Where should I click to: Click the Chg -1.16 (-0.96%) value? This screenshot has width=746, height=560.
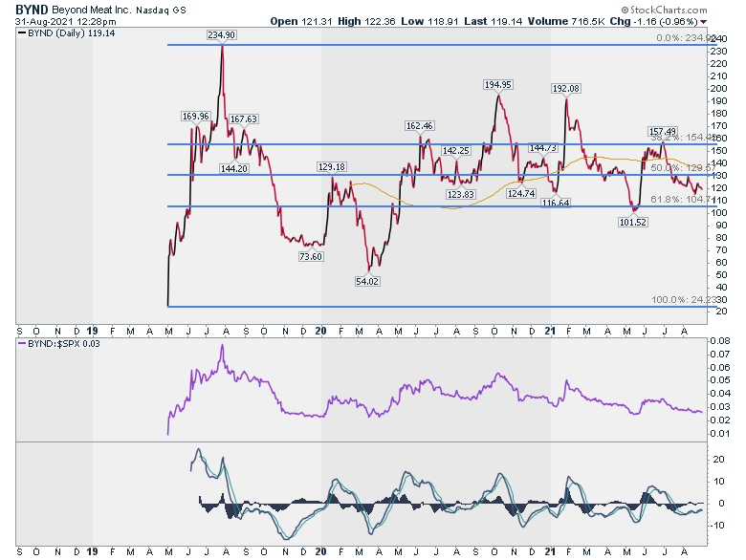tap(653, 21)
